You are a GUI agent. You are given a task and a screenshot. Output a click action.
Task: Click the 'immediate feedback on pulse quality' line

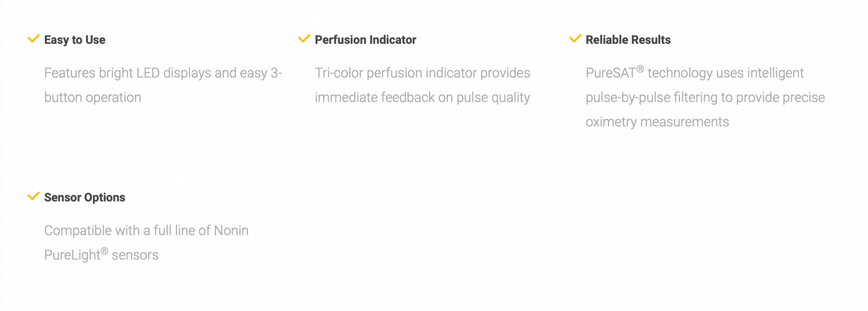tap(422, 97)
